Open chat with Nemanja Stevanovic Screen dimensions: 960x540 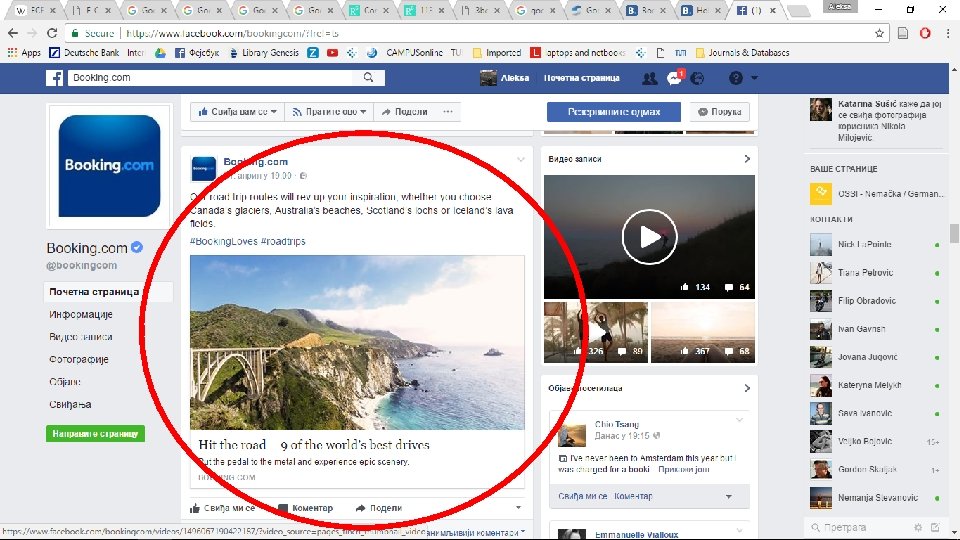[x=875, y=498]
